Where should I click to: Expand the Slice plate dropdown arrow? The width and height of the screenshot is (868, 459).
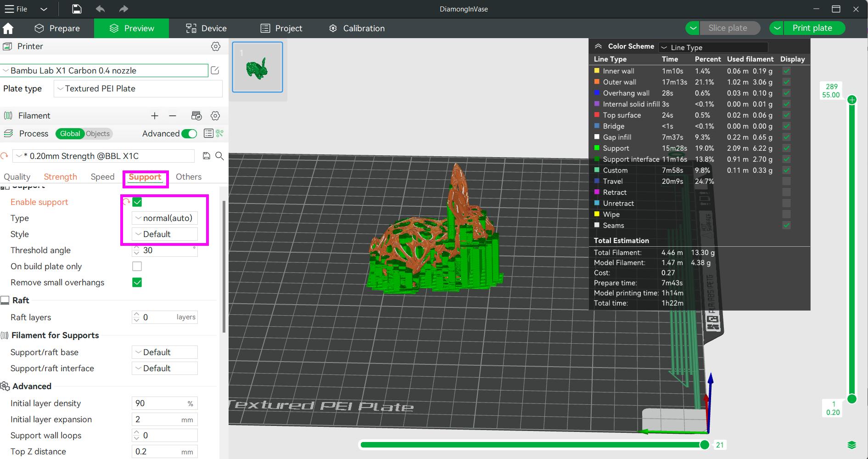click(x=693, y=28)
